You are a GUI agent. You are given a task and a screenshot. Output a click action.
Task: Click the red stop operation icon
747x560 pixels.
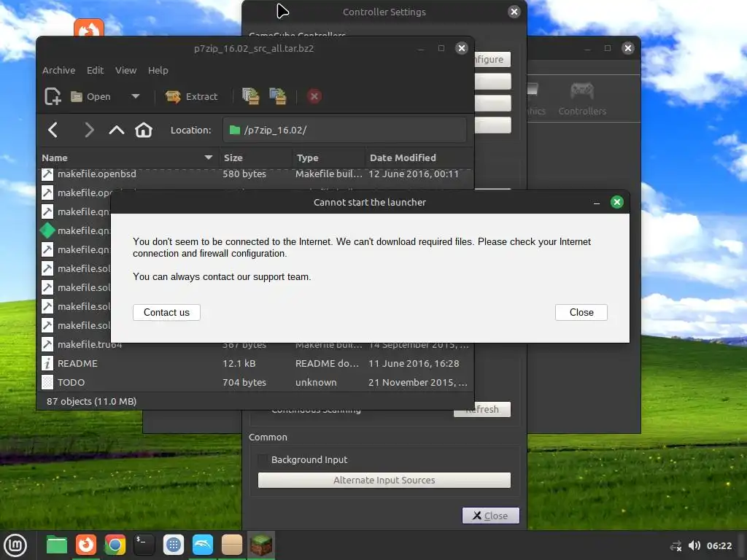pos(314,97)
